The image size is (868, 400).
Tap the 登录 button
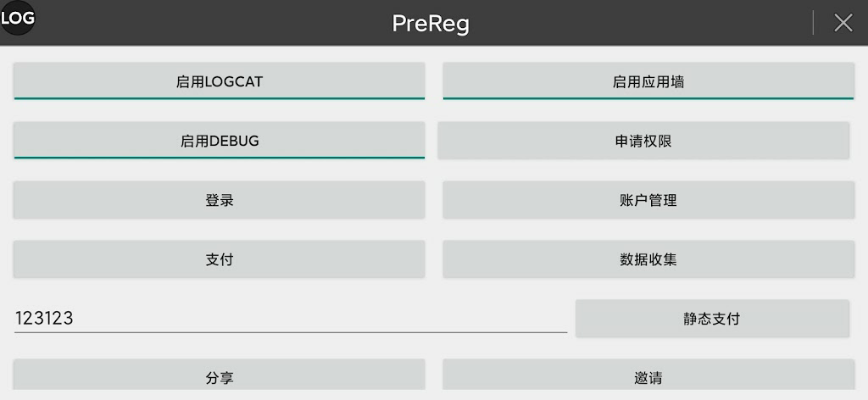(219, 200)
